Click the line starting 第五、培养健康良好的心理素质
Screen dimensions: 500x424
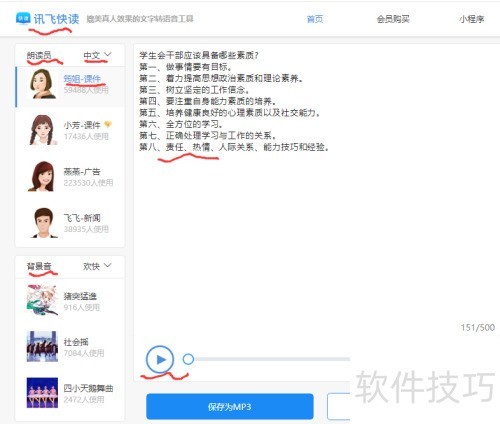coord(230,113)
